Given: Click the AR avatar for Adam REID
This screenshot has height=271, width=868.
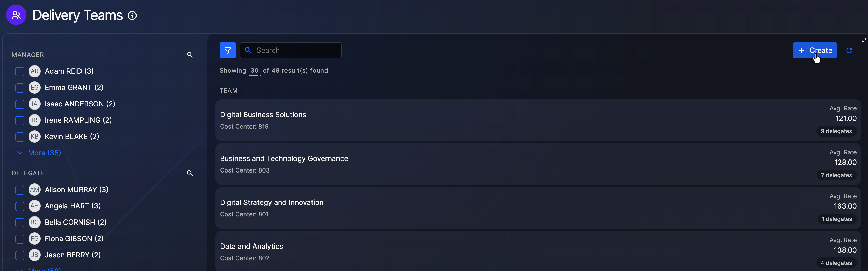Looking at the screenshot, I should click(x=34, y=71).
